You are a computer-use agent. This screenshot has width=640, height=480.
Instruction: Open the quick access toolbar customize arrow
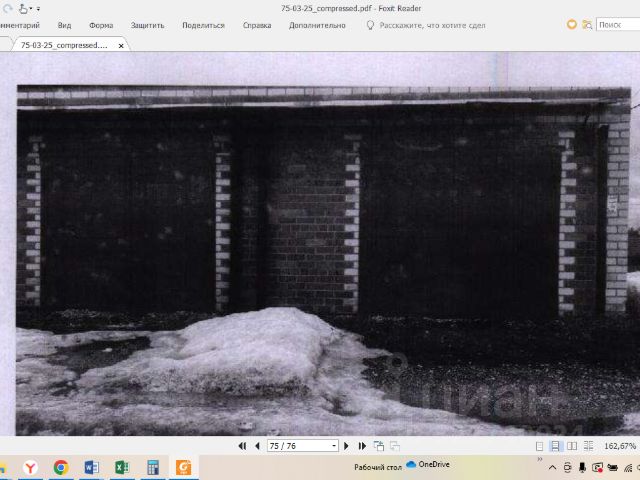coord(38,9)
